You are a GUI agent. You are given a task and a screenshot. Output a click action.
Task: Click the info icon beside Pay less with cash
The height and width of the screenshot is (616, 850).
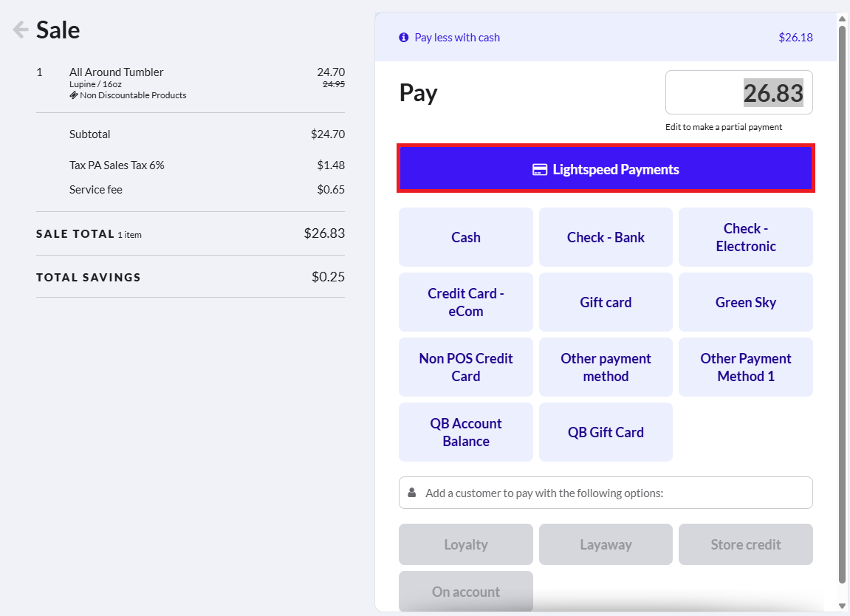(403, 38)
